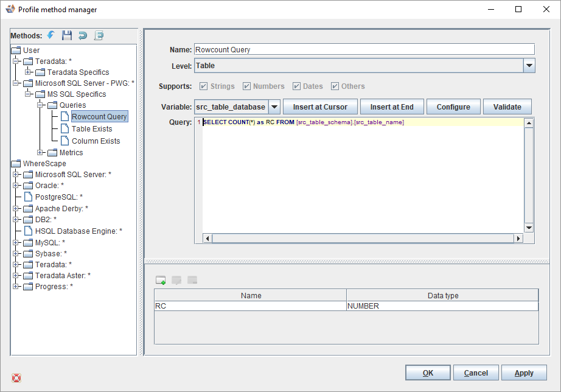Click the blue curved arrow Methods toolbar icon
Image resolution: width=561 pixels, height=392 pixels.
(x=51, y=35)
